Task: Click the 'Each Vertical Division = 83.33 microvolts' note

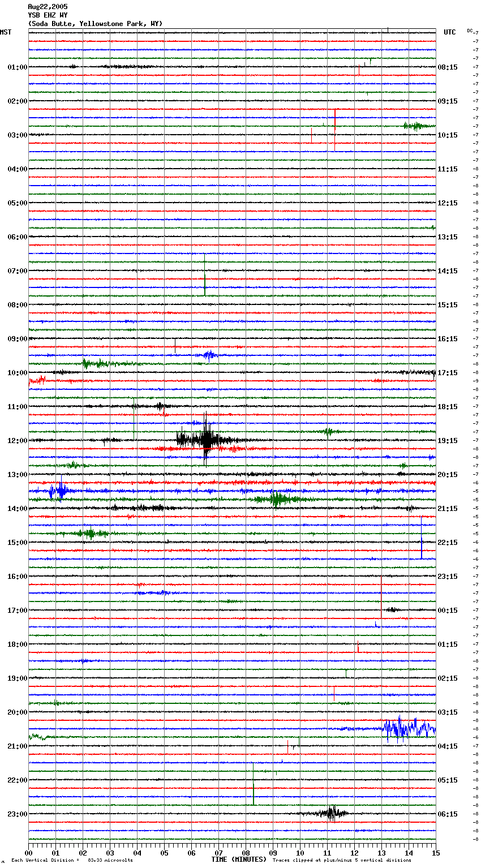Action: point(72,860)
